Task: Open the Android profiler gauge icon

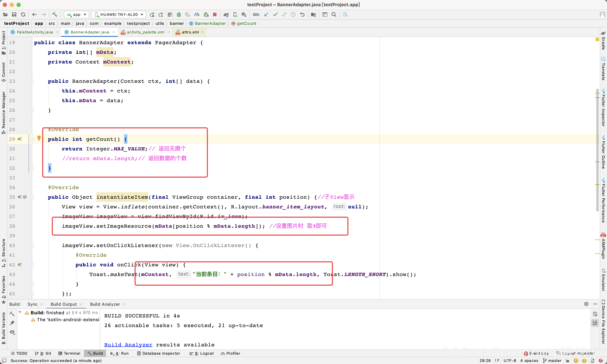Action: (x=197, y=14)
